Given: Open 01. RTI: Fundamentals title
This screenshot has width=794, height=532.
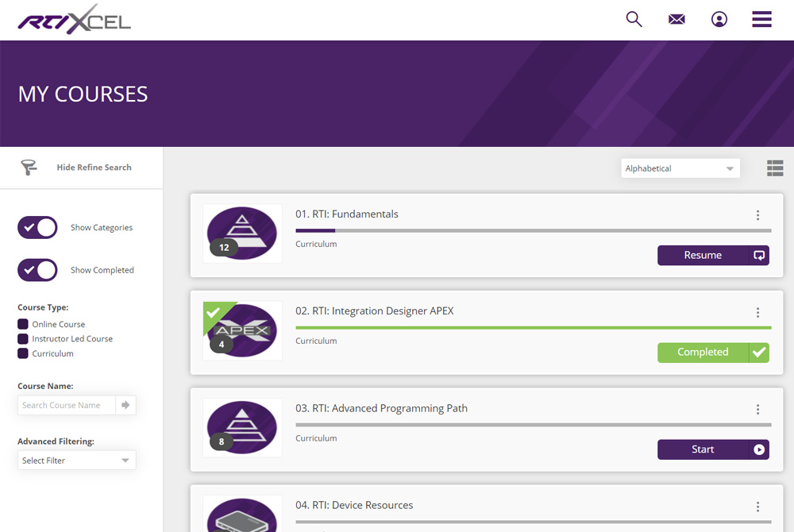Looking at the screenshot, I should click(x=347, y=214).
